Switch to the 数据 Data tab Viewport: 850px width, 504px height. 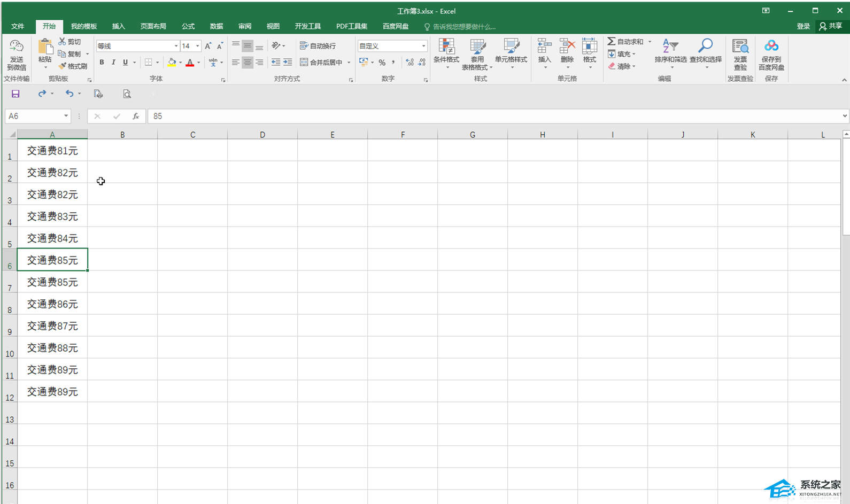[217, 26]
